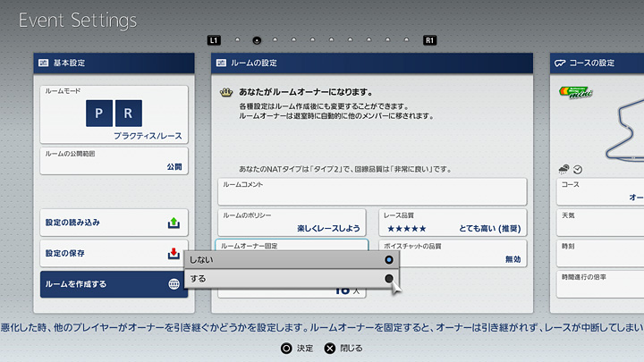
Task: Click the R1 next page icon
Action: click(x=430, y=40)
